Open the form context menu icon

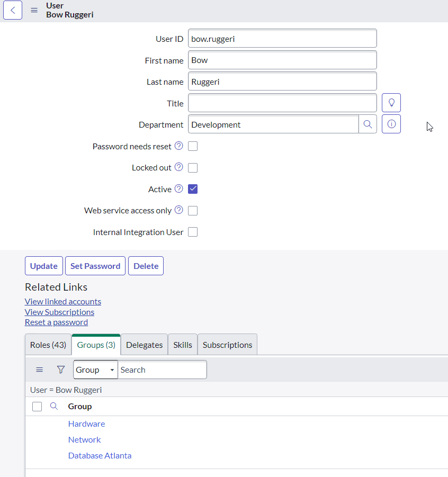tap(34, 10)
